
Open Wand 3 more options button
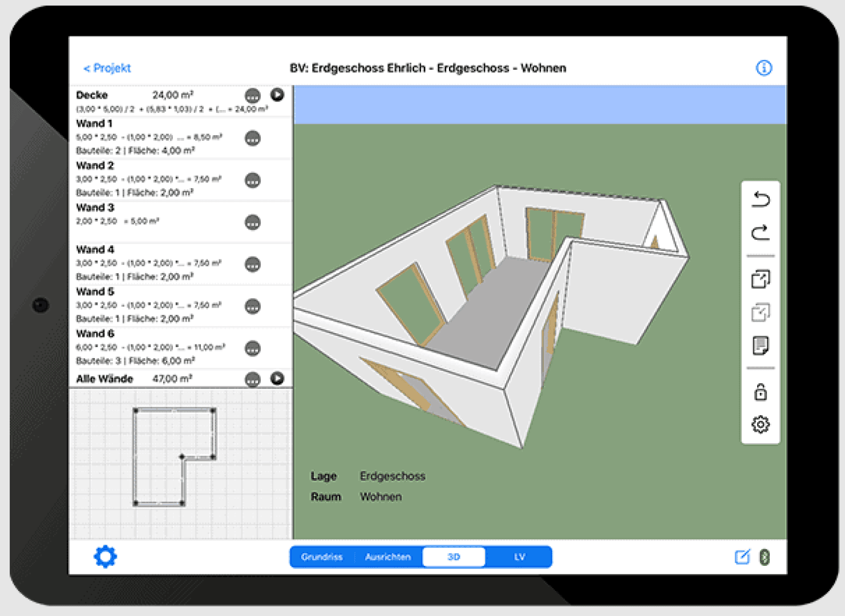point(253,222)
